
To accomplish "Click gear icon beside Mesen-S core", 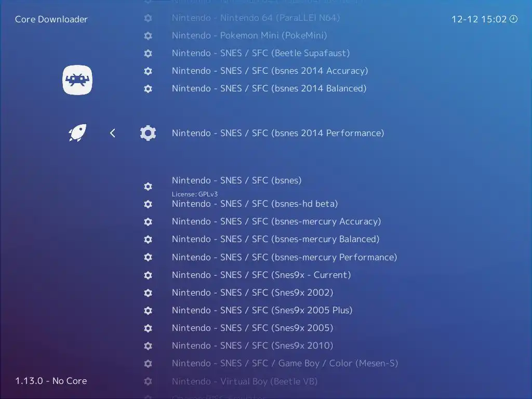I will tap(148, 363).
